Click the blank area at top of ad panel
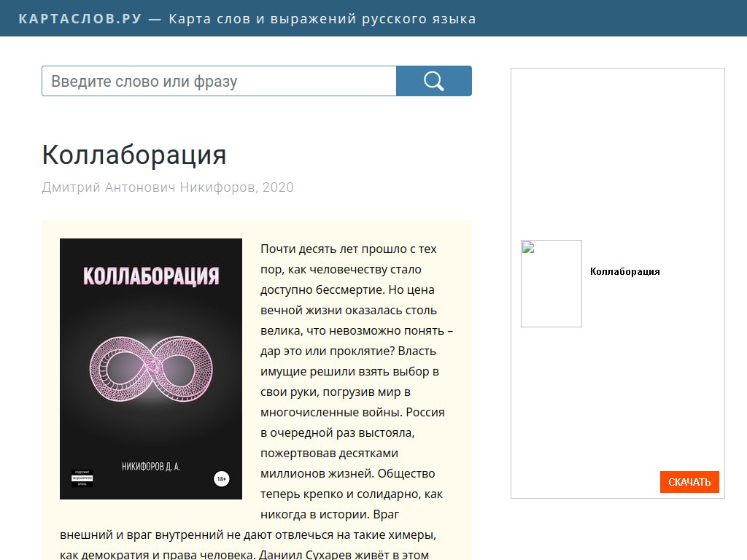This screenshot has width=747, height=560. coord(617,146)
